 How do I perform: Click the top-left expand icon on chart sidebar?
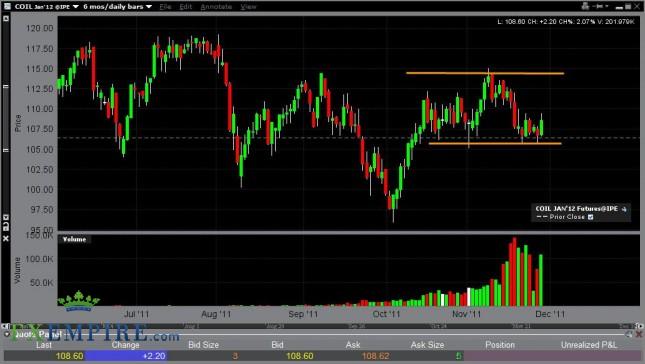(x=6, y=19)
